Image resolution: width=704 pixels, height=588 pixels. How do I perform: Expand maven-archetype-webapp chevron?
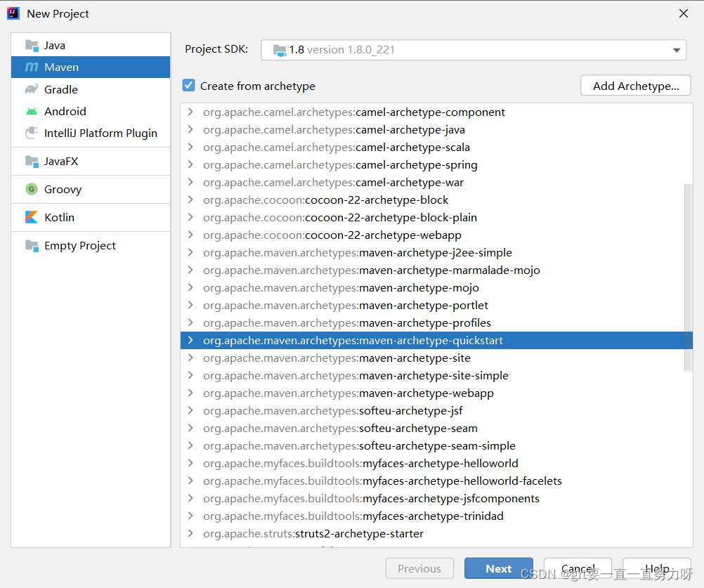pyautogui.click(x=190, y=393)
